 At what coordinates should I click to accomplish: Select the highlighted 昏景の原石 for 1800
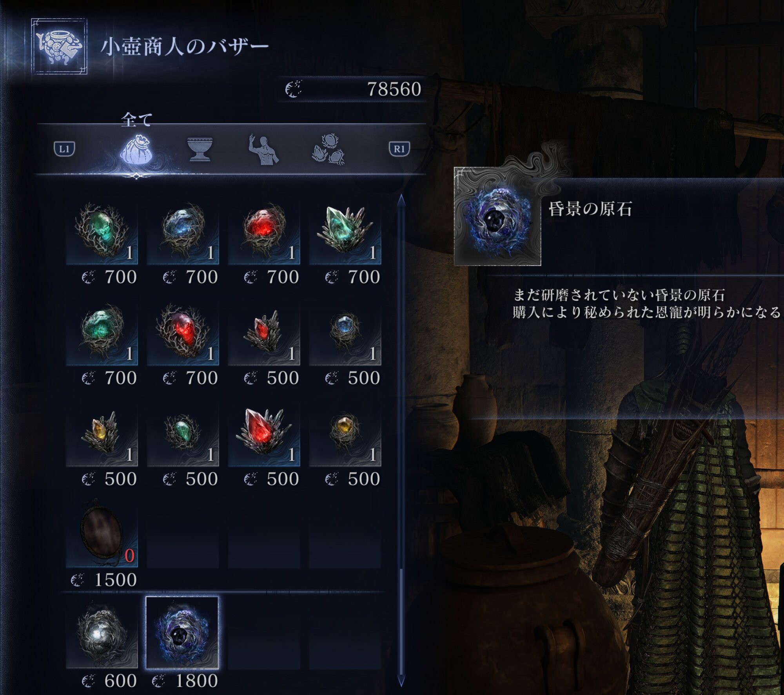tap(182, 633)
